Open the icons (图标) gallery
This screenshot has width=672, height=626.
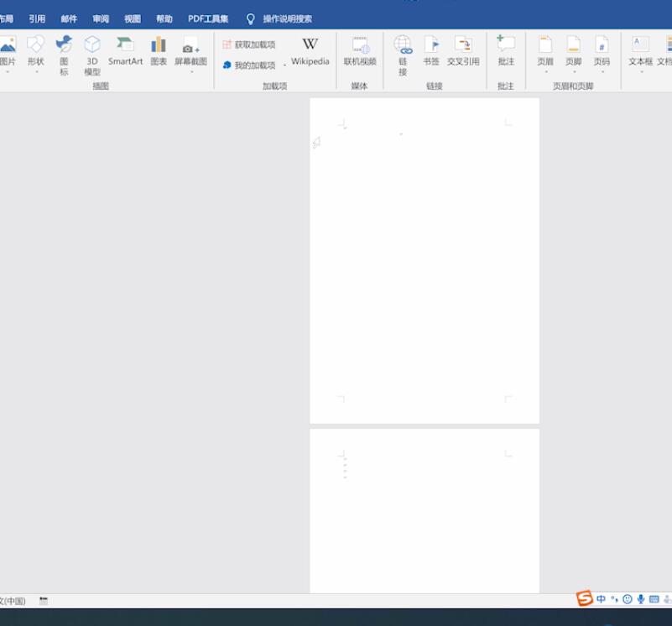click(64, 55)
